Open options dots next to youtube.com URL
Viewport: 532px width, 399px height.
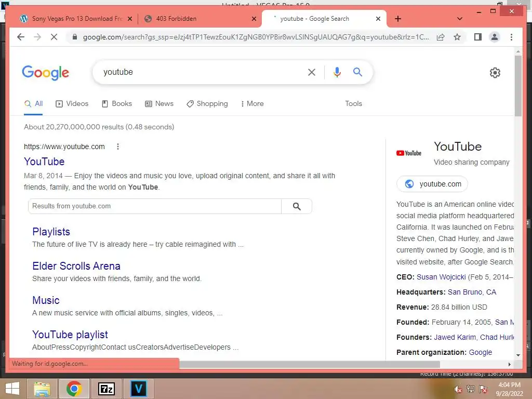pos(118,147)
